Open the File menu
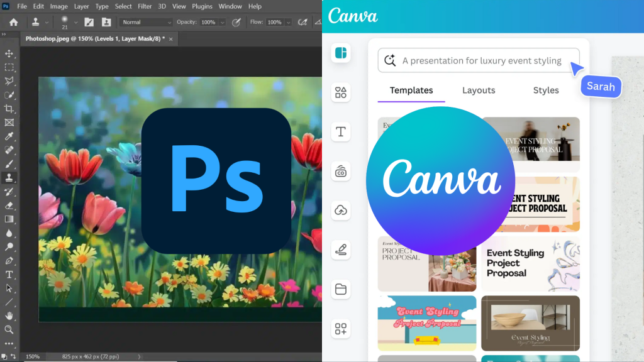644x362 pixels. point(22,6)
